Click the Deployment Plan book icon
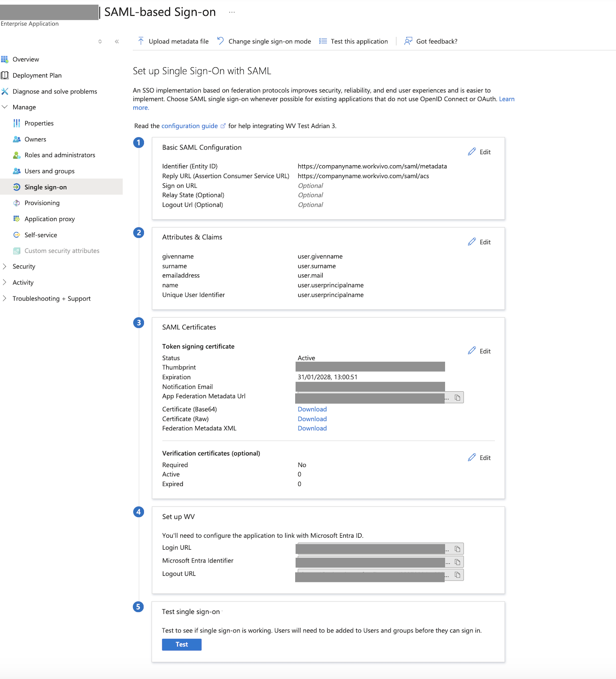The image size is (616, 679). click(x=5, y=75)
